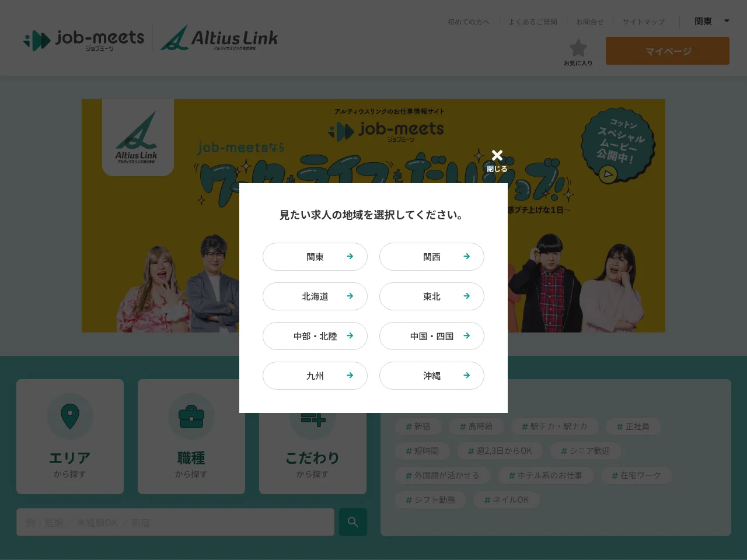747x560 pixels.
Task: Close the region selection modal
Action: (497, 160)
